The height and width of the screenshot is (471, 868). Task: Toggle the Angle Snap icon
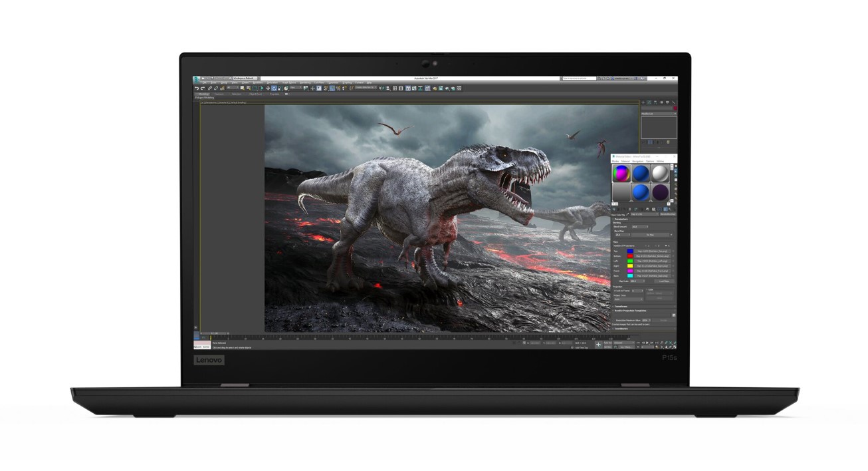click(332, 88)
